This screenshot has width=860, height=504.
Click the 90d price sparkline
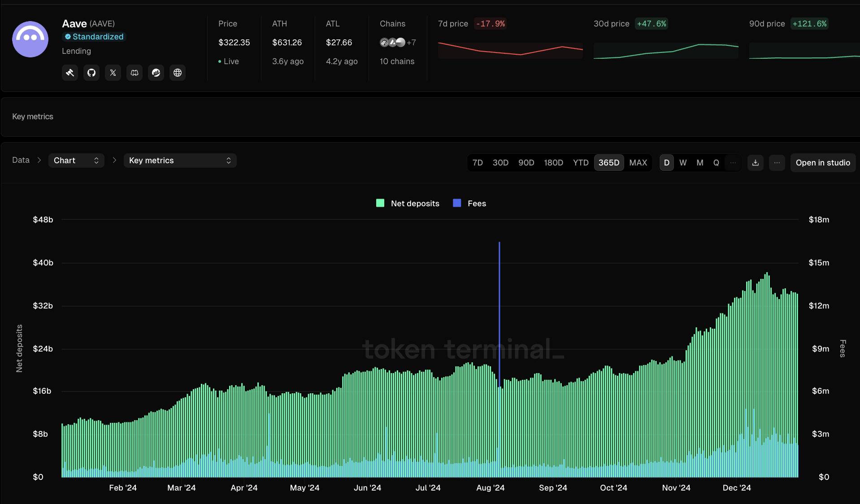pos(804,51)
